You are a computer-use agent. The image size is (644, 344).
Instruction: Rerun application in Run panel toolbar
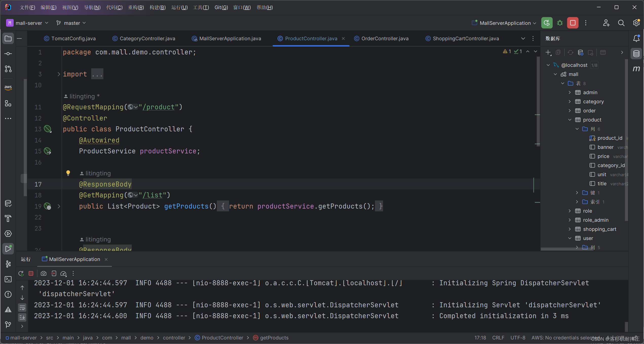point(21,273)
